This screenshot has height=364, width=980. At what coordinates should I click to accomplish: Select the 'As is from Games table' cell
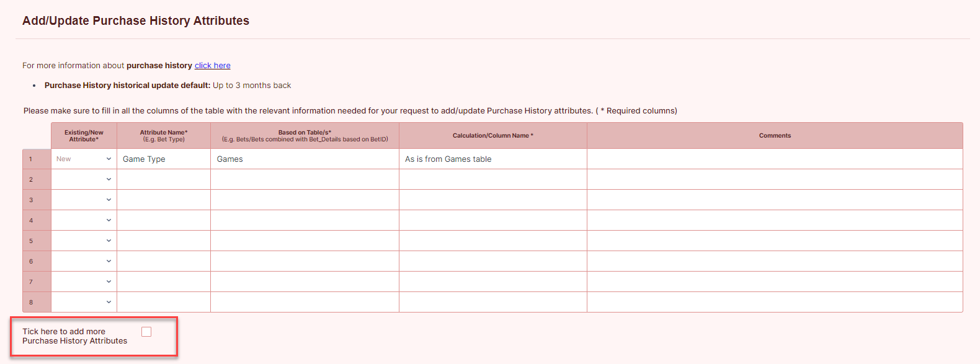point(493,159)
